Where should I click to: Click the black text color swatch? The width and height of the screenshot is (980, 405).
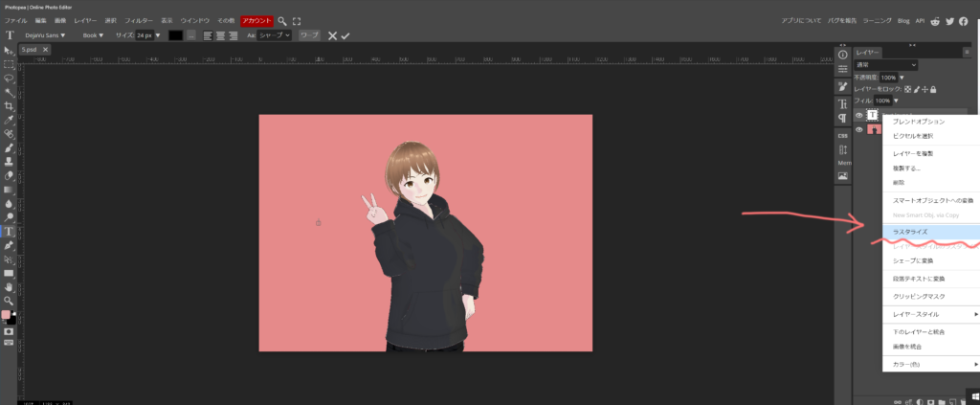point(175,35)
